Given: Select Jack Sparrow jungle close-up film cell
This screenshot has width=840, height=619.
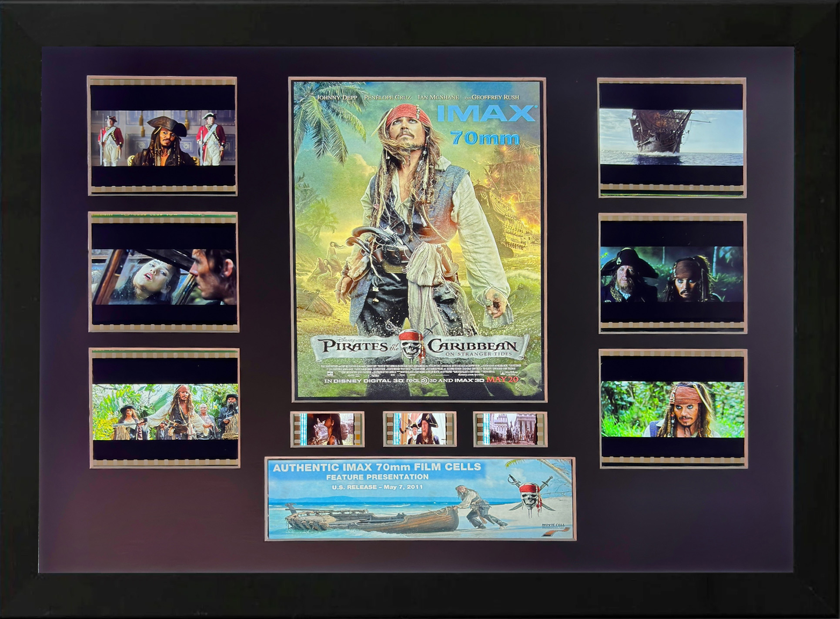Looking at the screenshot, I should pyautogui.click(x=673, y=408).
